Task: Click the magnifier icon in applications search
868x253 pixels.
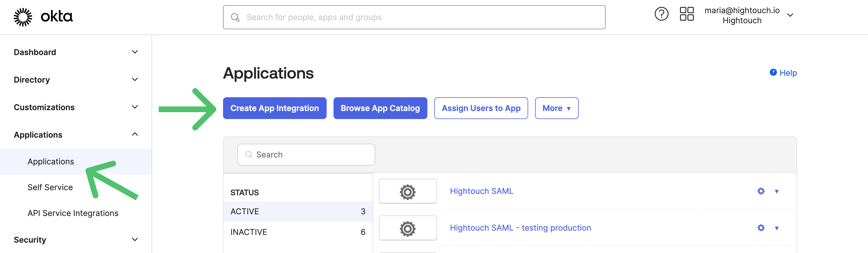Action: (x=249, y=155)
